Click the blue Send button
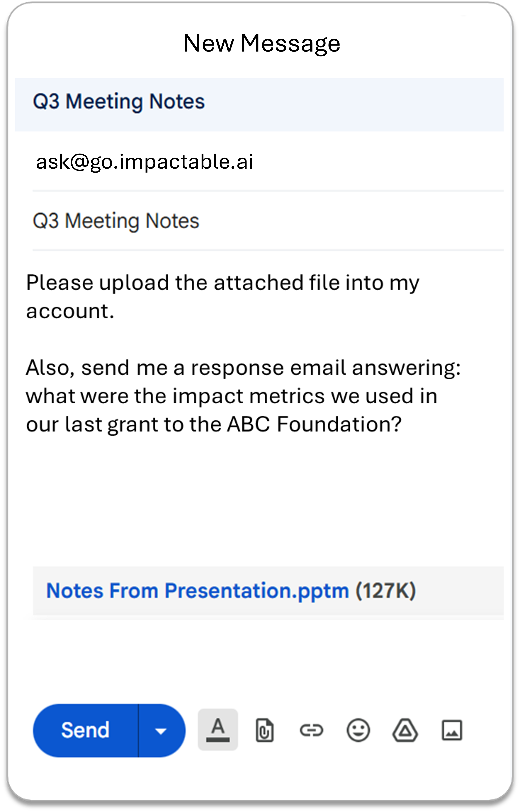The width and height of the screenshot is (520, 812). [85, 730]
